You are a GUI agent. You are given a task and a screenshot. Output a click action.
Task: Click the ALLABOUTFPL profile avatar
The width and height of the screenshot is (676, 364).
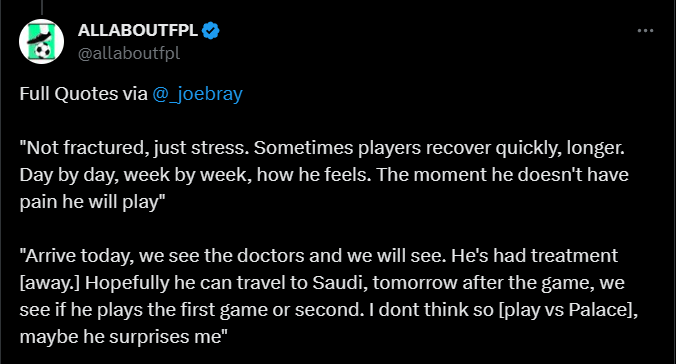tap(41, 41)
